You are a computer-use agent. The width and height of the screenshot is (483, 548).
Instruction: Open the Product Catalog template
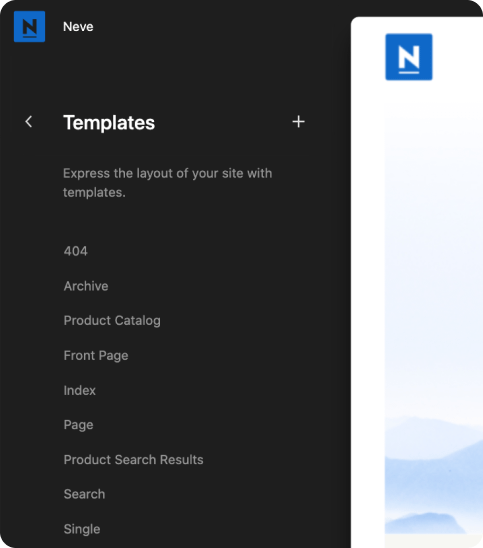click(x=112, y=320)
